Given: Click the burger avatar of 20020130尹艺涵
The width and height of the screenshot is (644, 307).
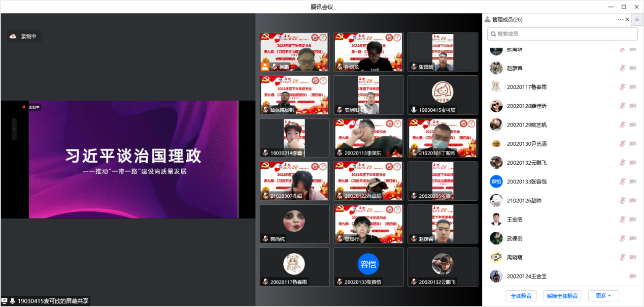Looking at the screenshot, I should [496, 144].
